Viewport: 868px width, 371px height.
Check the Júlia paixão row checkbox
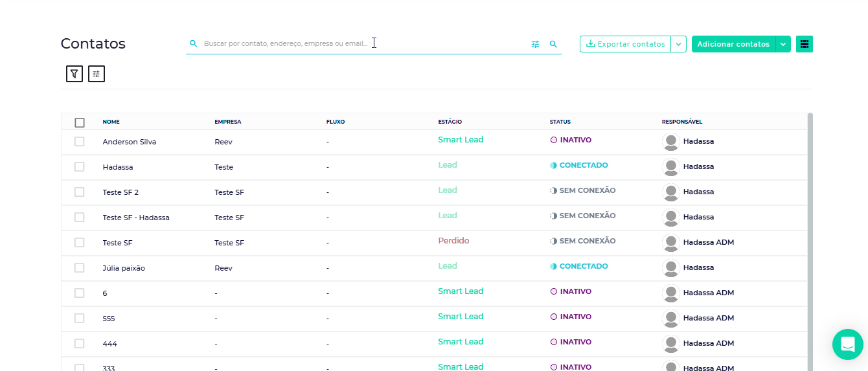80,268
